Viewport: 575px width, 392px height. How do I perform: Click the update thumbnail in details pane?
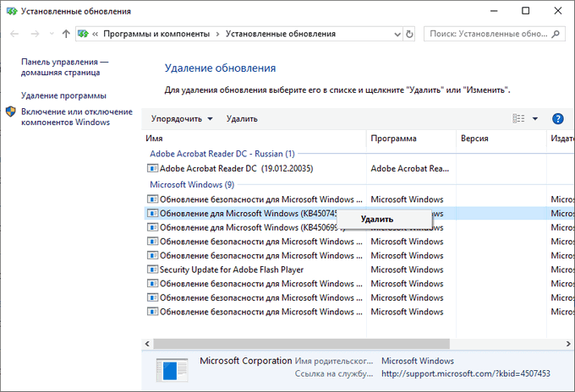172,370
